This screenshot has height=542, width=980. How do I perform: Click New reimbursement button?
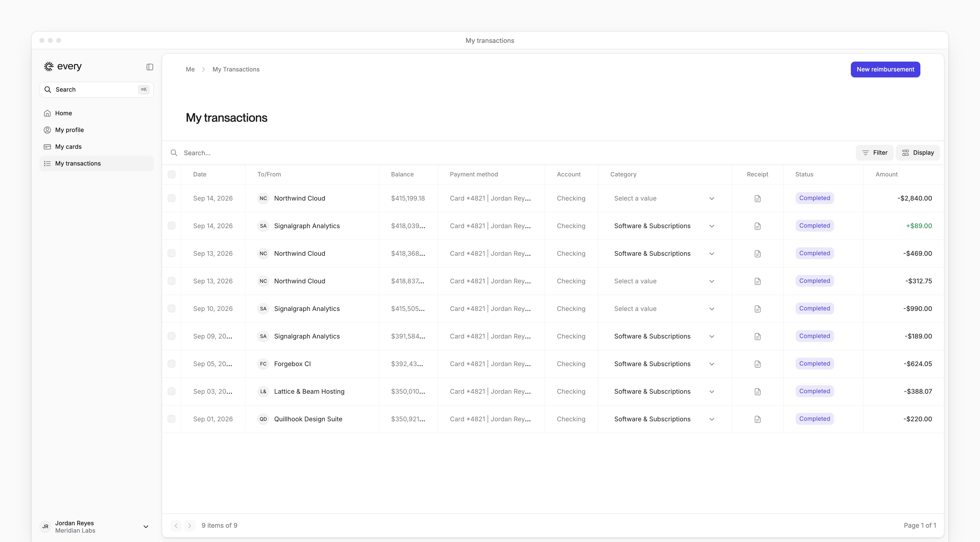click(885, 69)
